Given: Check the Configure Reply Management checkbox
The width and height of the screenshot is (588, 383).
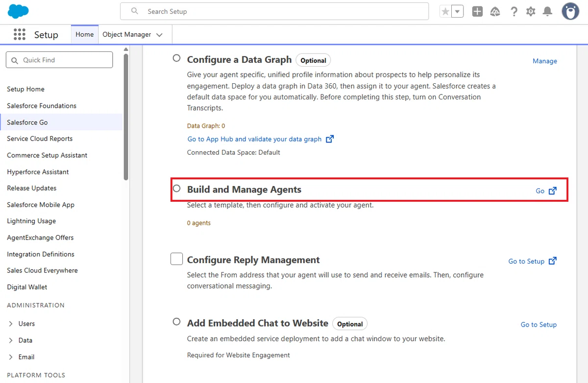Looking at the screenshot, I should 176,259.
